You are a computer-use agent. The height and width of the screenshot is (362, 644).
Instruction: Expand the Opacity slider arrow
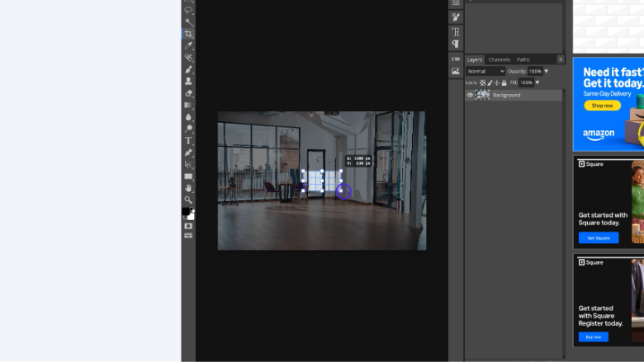pyautogui.click(x=546, y=71)
